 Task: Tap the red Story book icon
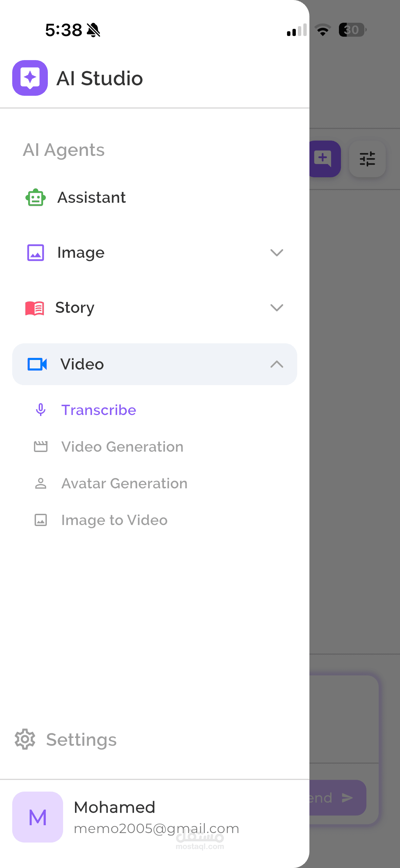[35, 308]
